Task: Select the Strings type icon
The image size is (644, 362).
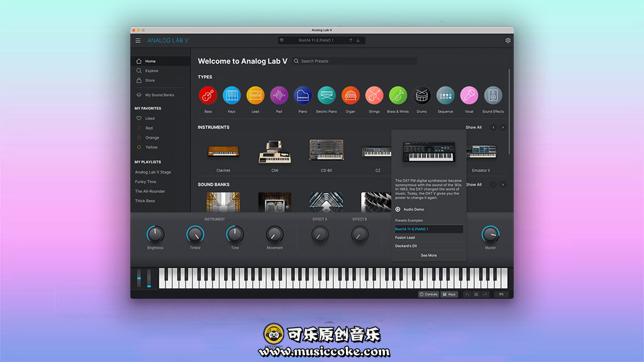Action: tap(374, 96)
